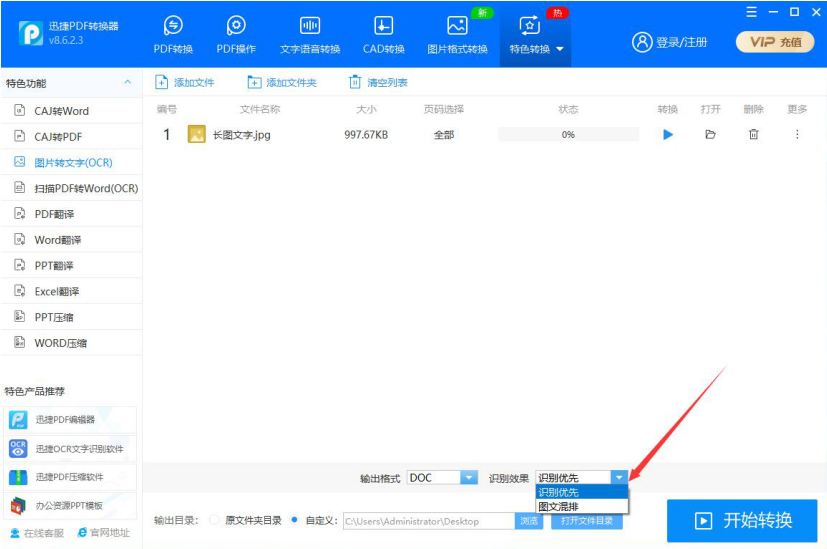This screenshot has width=827, height=549.
Task: Click the 997.67KB size cell
Action: [x=366, y=135]
